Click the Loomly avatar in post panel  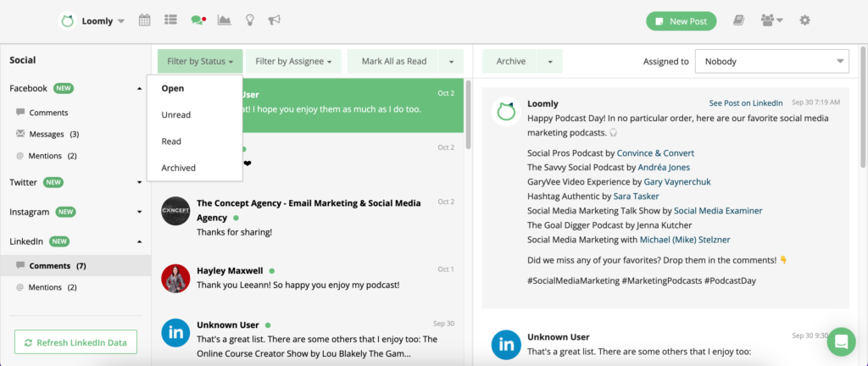click(506, 111)
